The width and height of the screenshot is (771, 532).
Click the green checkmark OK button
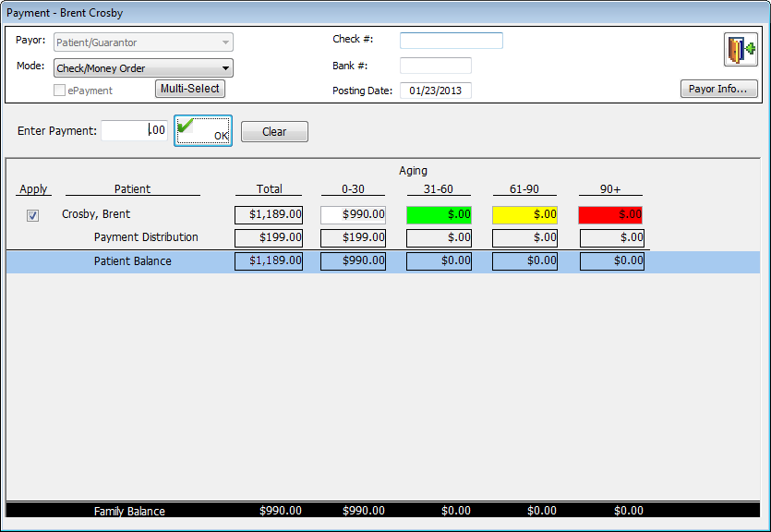[x=203, y=131]
